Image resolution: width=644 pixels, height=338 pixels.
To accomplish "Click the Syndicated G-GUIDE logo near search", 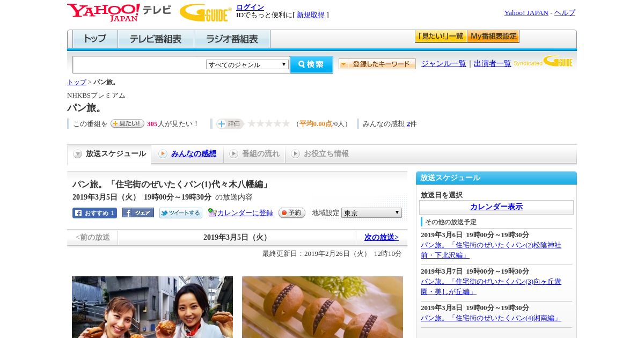I will (543, 61).
